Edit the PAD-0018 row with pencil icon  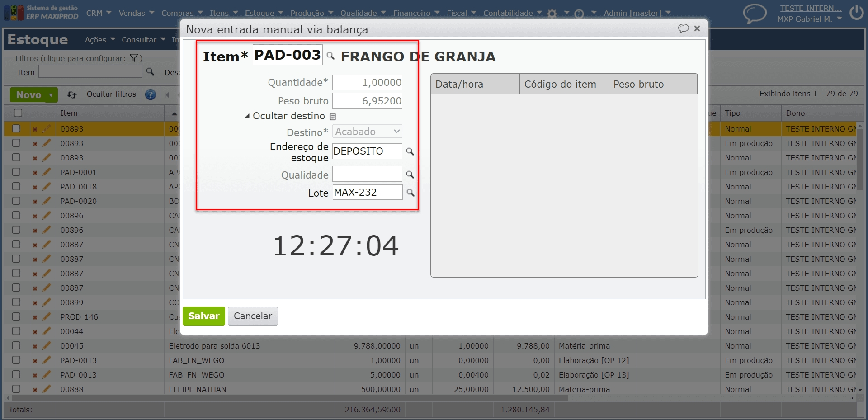click(46, 187)
